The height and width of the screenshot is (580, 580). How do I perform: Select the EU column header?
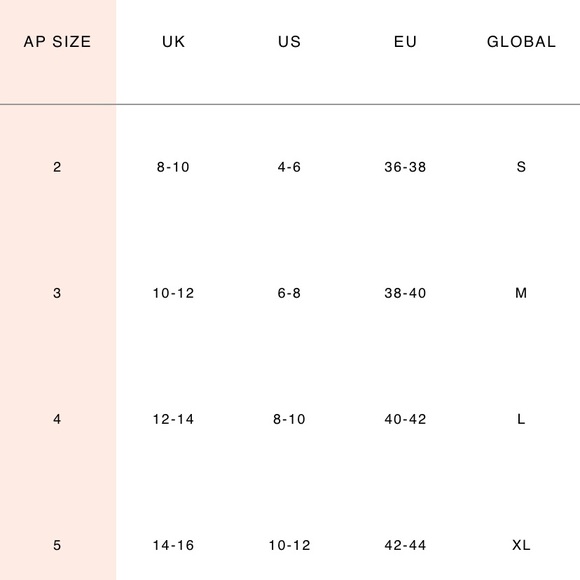(405, 42)
